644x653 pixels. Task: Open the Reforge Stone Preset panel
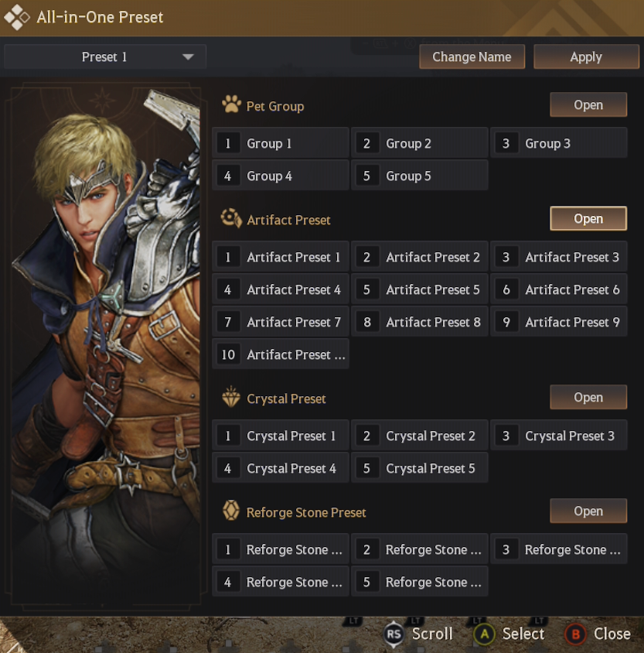pyautogui.click(x=588, y=511)
